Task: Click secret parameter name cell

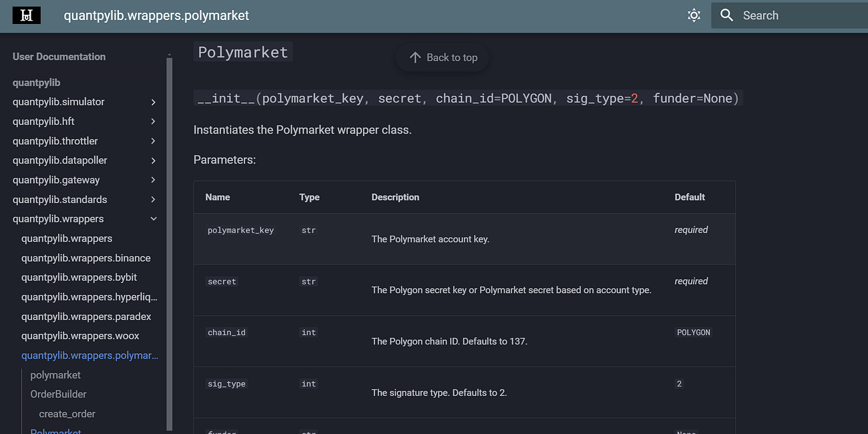Action: pyautogui.click(x=222, y=282)
